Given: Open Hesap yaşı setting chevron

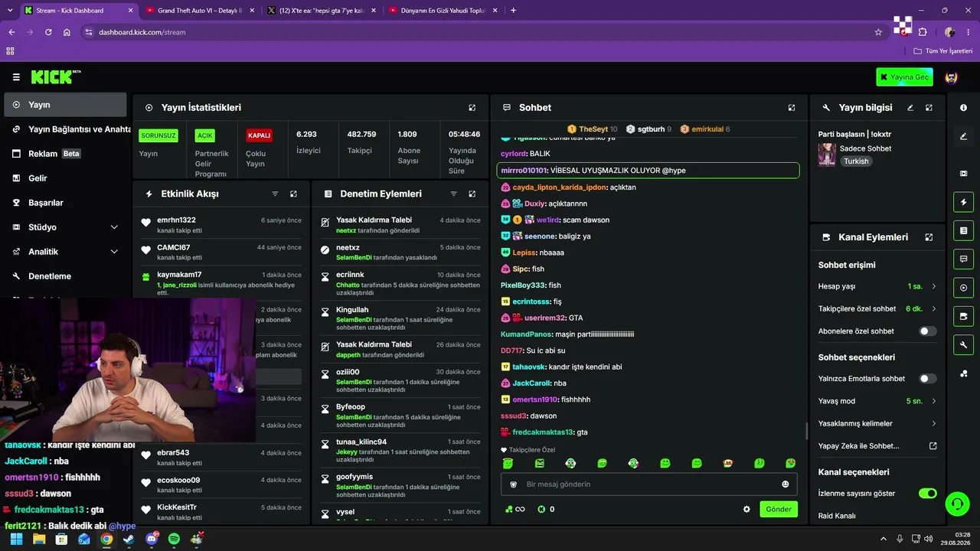Looking at the screenshot, I should click(933, 286).
